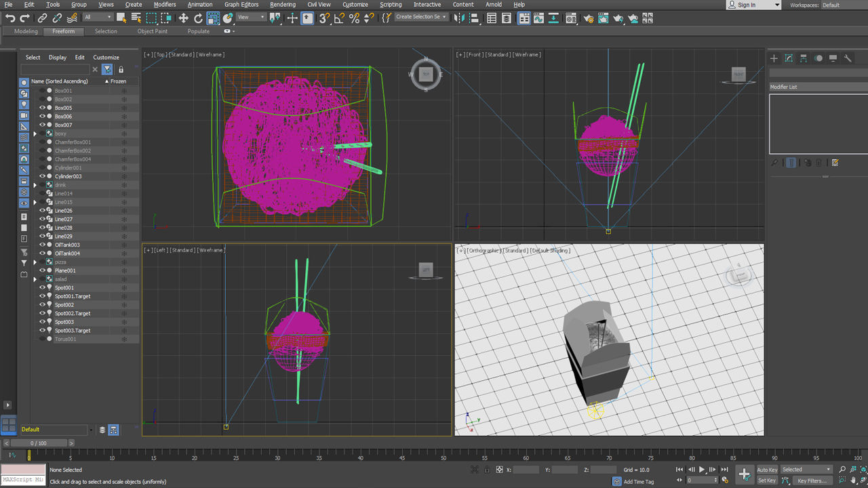Screen dimensions: 868x488
Task: Toggle visibility eye of OilTank003
Action: click(42, 245)
